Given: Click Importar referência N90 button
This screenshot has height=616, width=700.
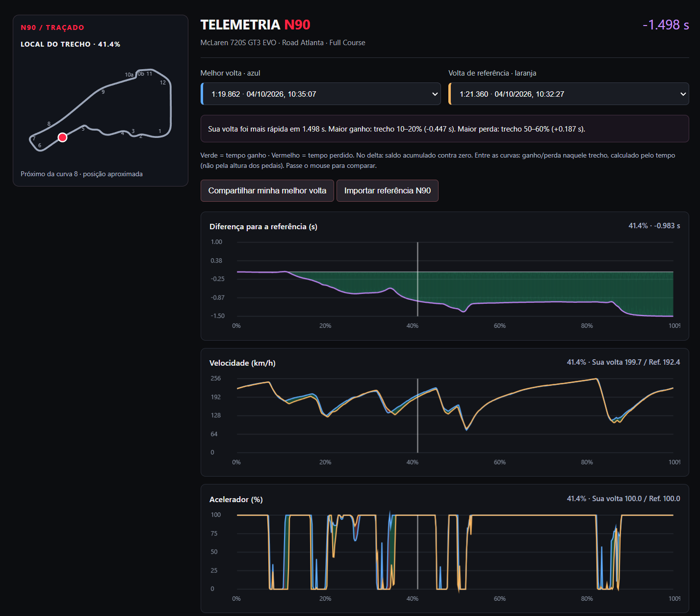Looking at the screenshot, I should [x=388, y=190].
